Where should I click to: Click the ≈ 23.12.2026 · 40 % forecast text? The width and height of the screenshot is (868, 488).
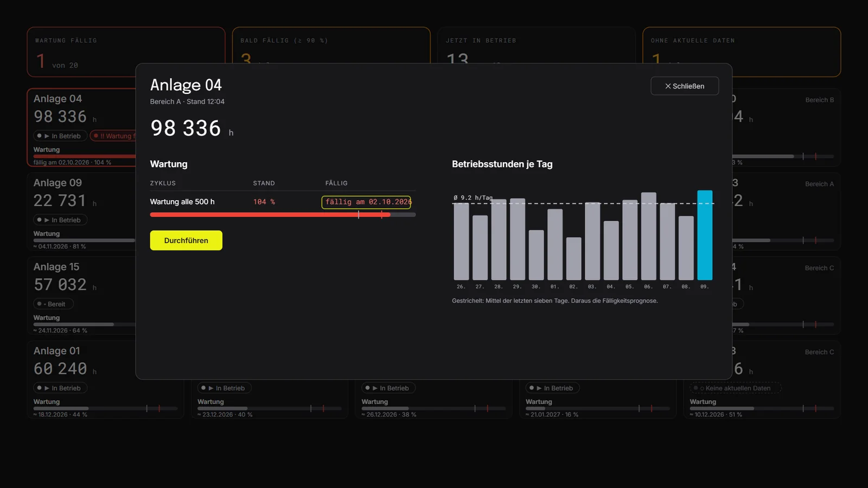click(x=225, y=415)
